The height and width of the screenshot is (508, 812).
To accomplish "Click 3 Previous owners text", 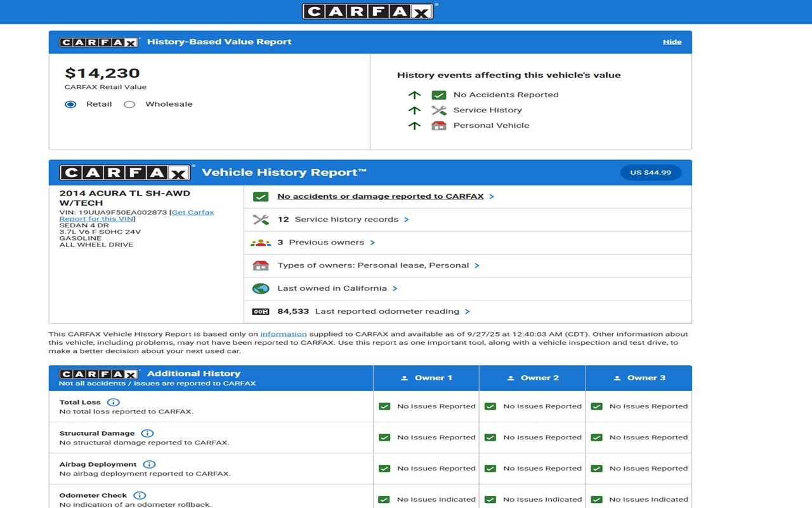I will point(321,243).
